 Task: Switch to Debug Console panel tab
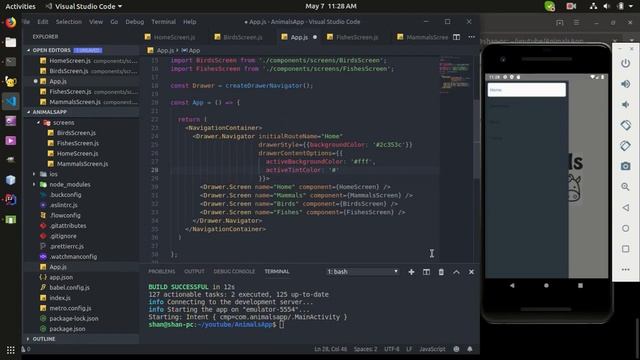[234, 271]
